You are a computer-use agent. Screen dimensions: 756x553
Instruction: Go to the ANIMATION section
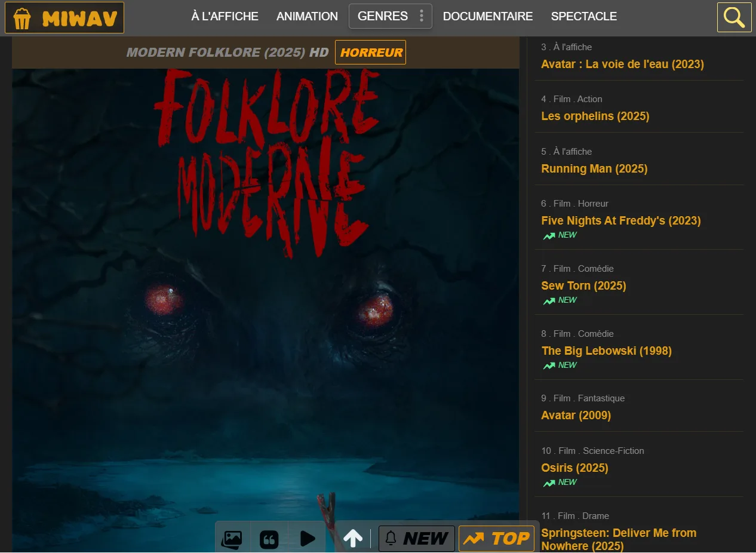click(x=307, y=17)
